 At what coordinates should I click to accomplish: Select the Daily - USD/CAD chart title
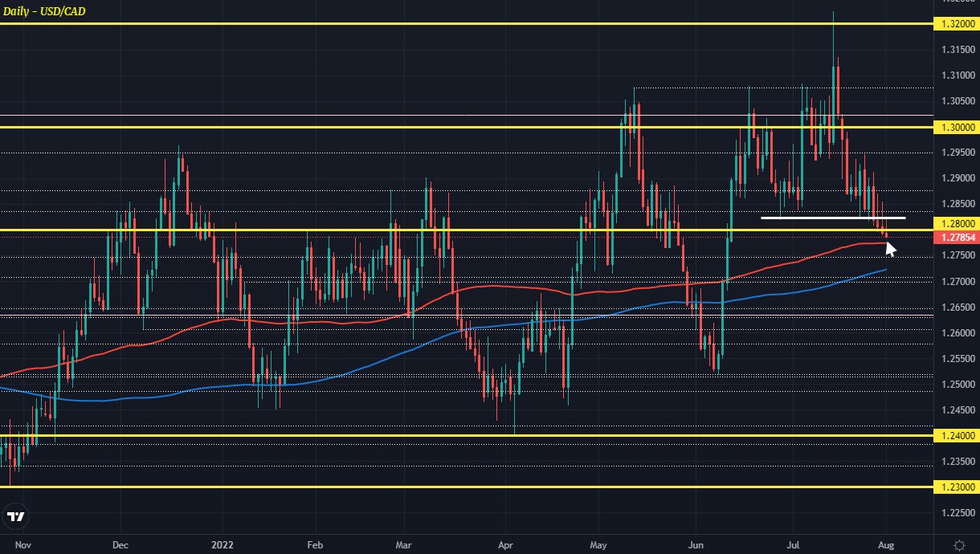[44, 11]
